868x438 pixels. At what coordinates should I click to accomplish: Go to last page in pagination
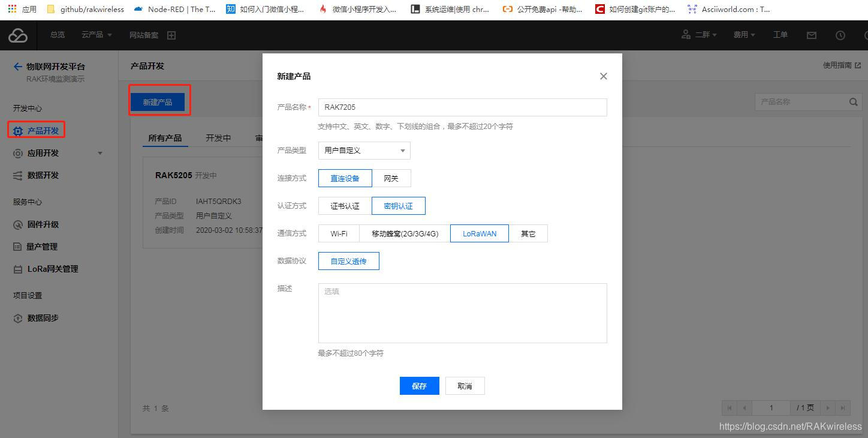[x=843, y=408]
